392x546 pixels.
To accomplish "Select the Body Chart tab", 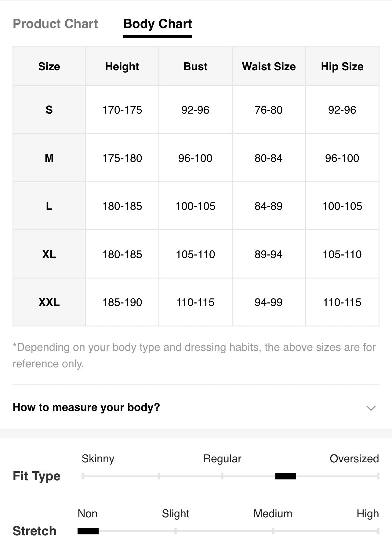I will pyautogui.click(x=158, y=24).
